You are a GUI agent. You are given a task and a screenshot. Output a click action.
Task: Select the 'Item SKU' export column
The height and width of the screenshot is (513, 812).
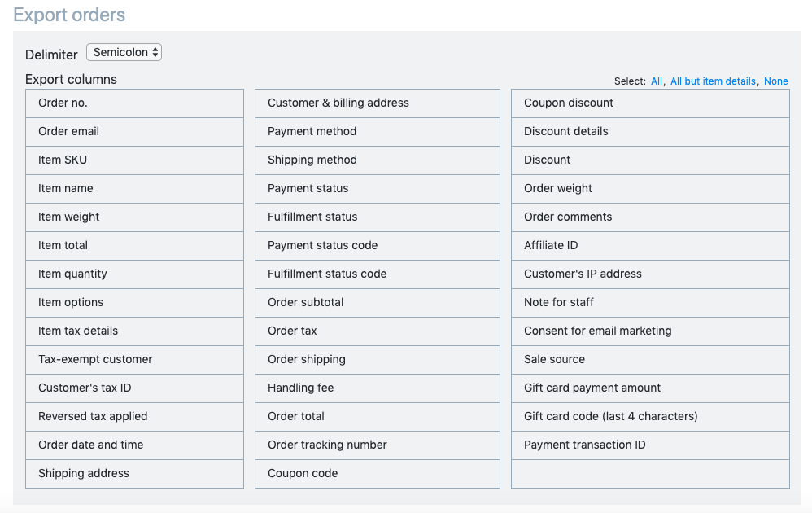134,160
